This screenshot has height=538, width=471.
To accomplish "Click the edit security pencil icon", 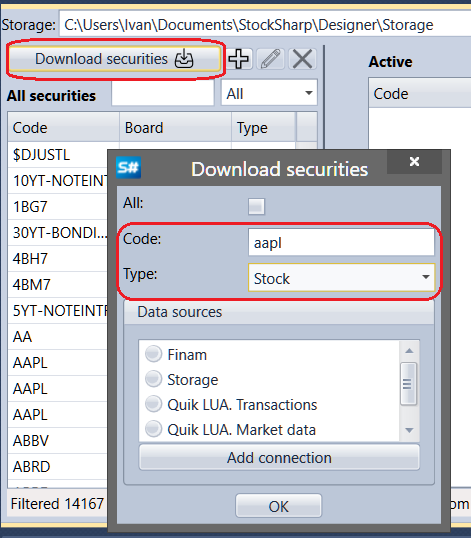I will 270,59.
